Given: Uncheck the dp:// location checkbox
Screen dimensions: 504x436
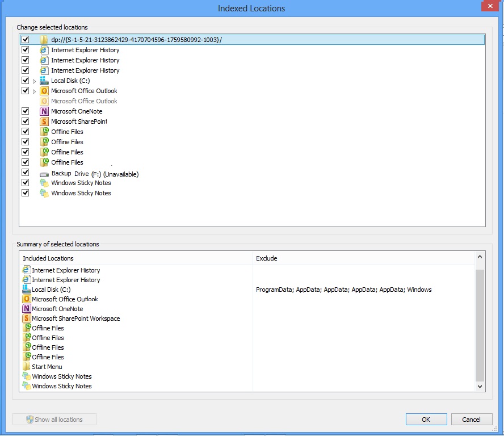Looking at the screenshot, I should click(25, 40).
